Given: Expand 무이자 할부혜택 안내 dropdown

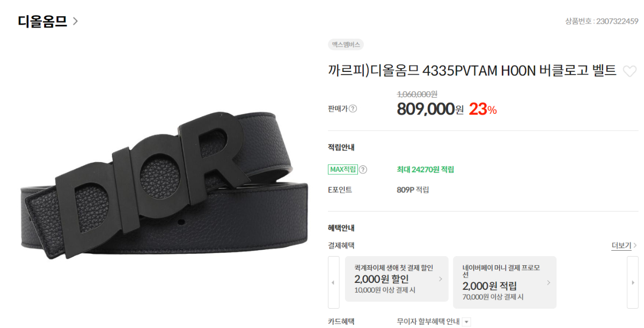Looking at the screenshot, I should click(466, 322).
